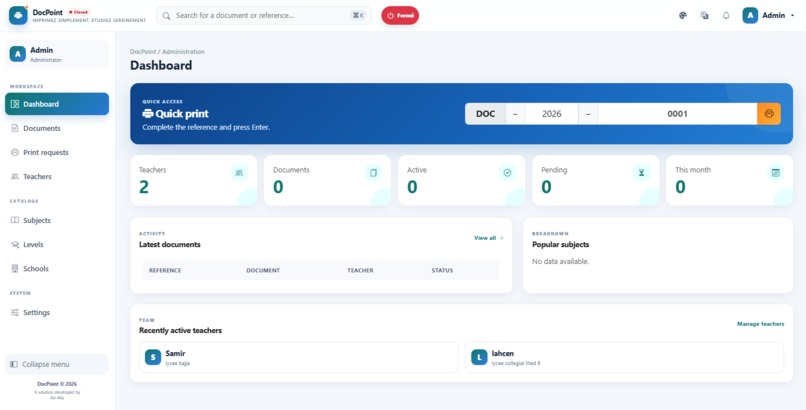Click the Pending hourglass stat icon

pyautogui.click(x=642, y=173)
